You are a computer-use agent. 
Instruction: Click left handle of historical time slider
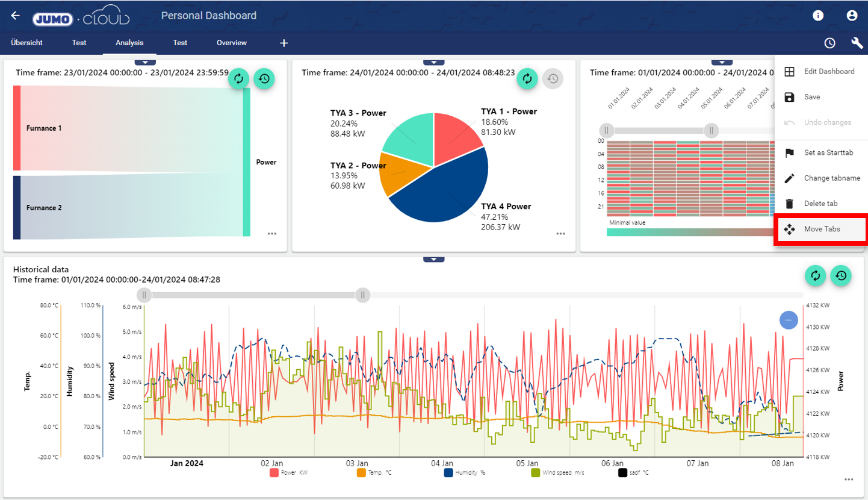coord(144,295)
